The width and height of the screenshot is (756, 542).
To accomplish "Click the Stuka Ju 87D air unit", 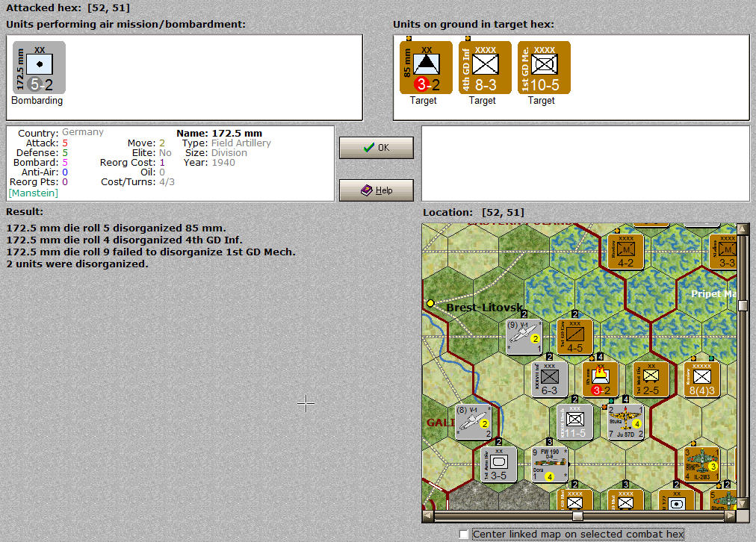I will coord(625,422).
